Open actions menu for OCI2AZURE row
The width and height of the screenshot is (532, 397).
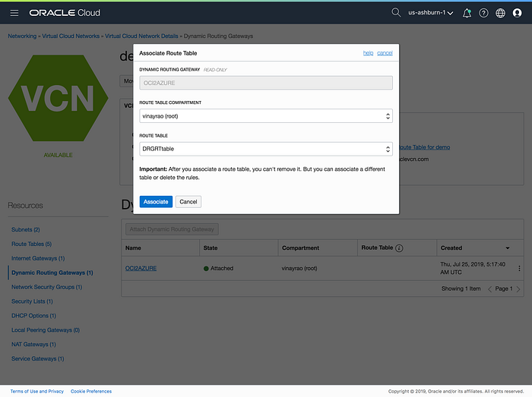coord(519,268)
